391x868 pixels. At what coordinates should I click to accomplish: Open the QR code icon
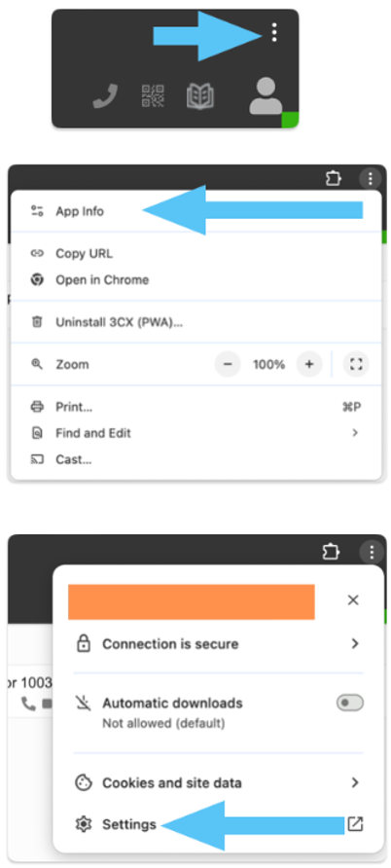pyautogui.click(x=153, y=95)
